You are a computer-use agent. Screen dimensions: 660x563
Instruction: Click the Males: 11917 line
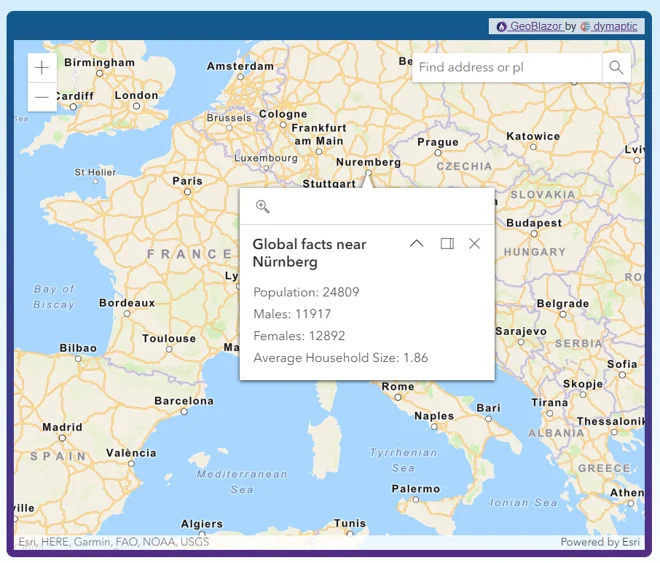tap(292, 314)
